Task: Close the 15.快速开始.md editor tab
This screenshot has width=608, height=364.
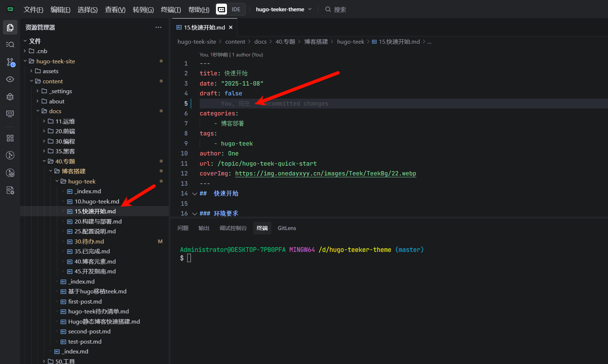Action: click(x=231, y=27)
